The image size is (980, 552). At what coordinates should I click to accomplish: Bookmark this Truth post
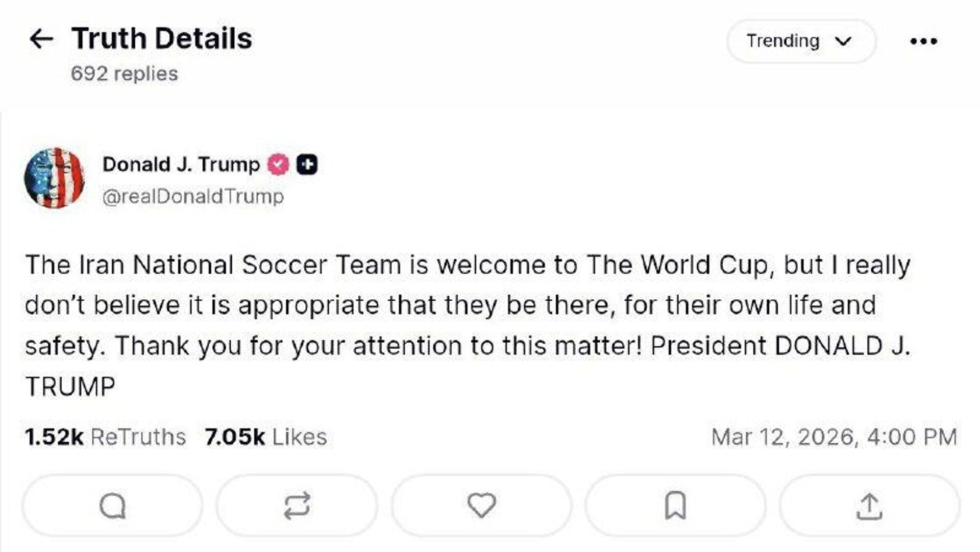tap(675, 506)
